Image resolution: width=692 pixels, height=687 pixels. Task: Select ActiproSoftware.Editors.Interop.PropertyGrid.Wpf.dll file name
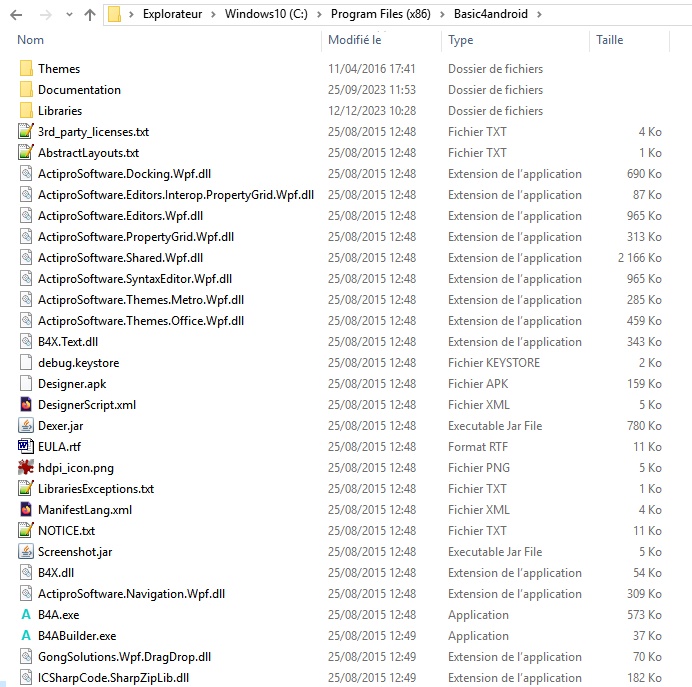tap(176, 195)
